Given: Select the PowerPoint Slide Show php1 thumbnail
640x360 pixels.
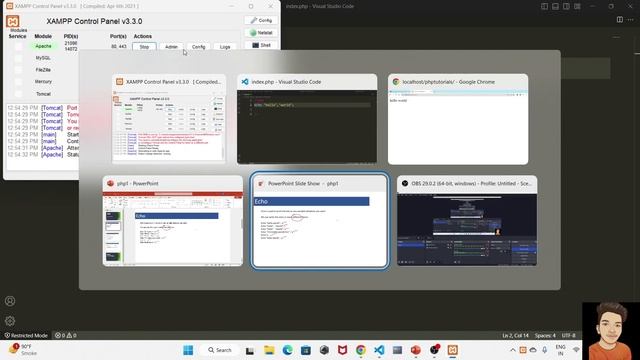Looking at the screenshot, I should 320,221.
